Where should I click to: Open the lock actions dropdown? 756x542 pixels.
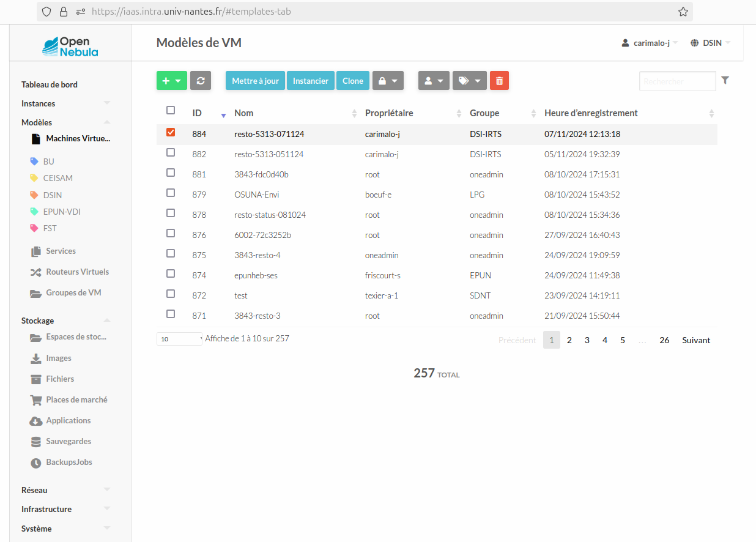[x=388, y=80]
